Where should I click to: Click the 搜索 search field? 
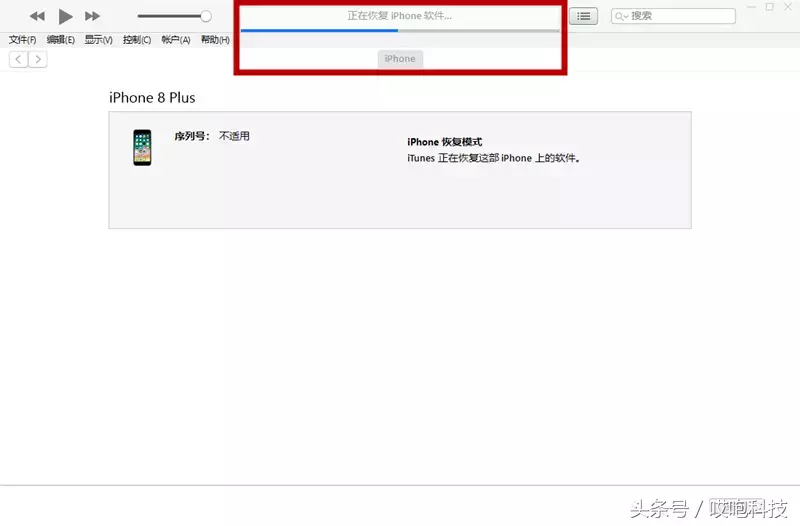click(x=673, y=16)
